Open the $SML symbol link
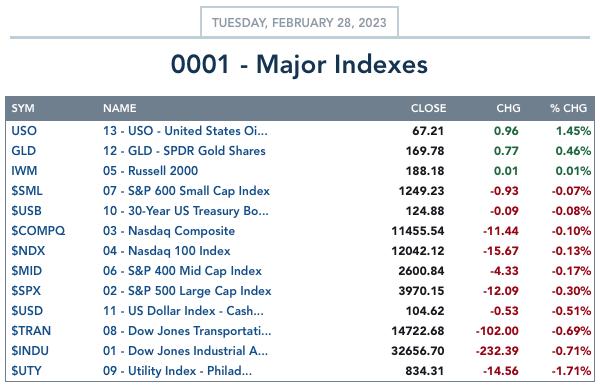 [27, 191]
